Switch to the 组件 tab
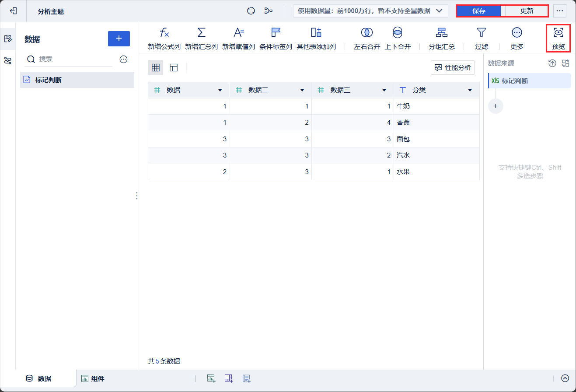Viewport: 576px width, 392px height. tap(93, 379)
